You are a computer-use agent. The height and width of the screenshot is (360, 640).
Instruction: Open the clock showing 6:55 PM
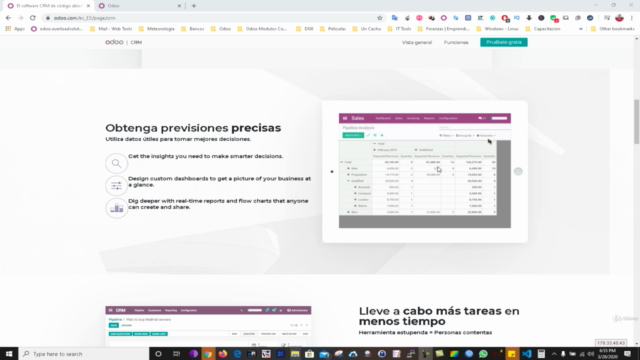(608, 353)
